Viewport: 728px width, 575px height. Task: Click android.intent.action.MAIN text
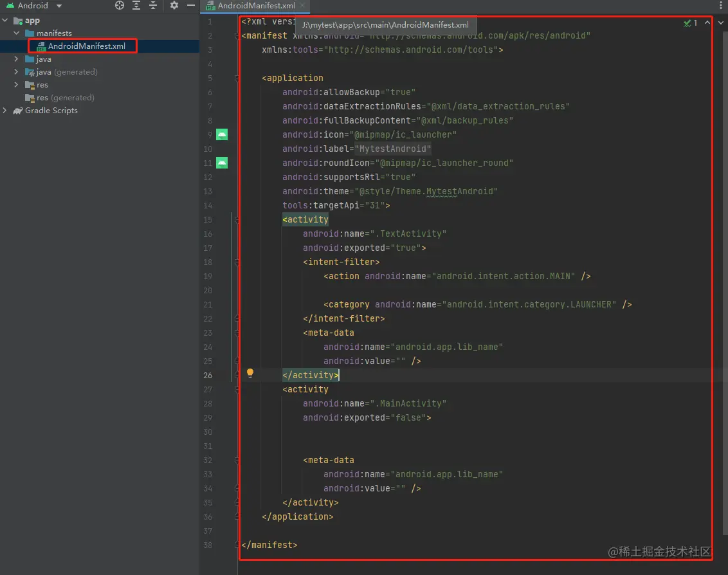(504, 277)
